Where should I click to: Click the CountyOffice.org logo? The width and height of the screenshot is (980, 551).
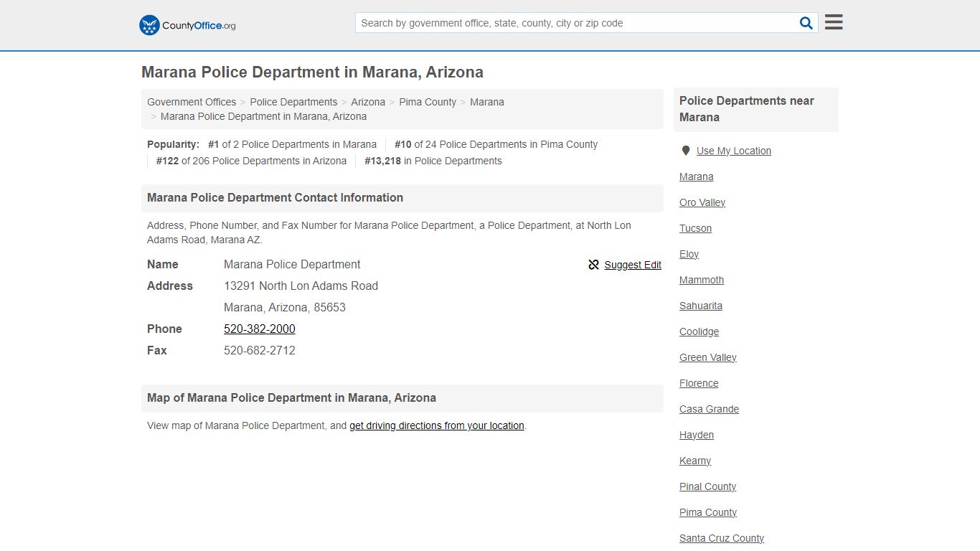pos(187,25)
